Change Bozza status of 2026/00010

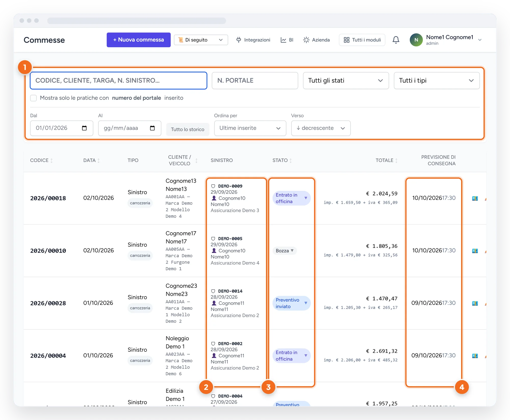(x=285, y=251)
